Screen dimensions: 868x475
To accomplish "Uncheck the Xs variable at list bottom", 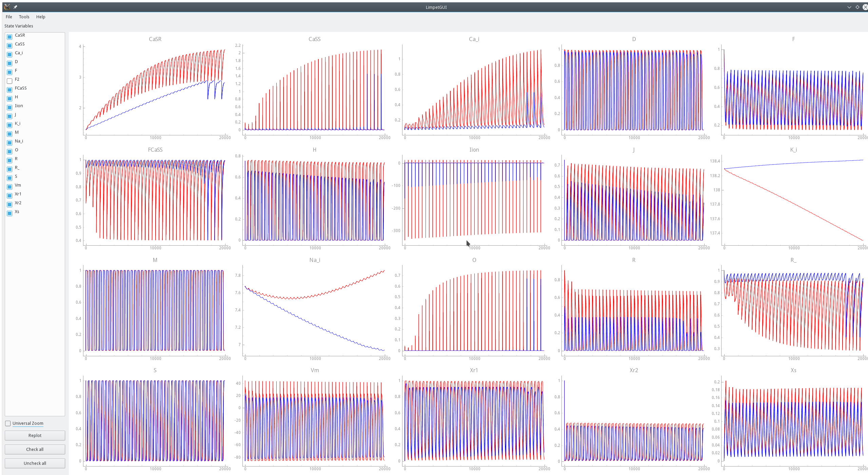I will coord(9,213).
